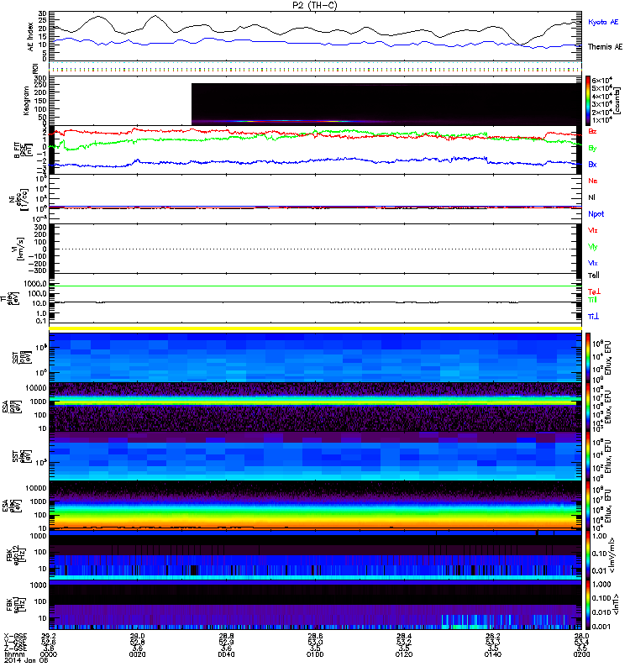Click the 28.0 X-GSE position value

581,636
